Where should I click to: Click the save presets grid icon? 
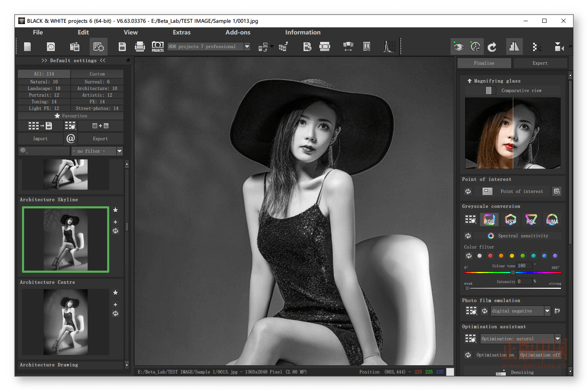(40, 125)
